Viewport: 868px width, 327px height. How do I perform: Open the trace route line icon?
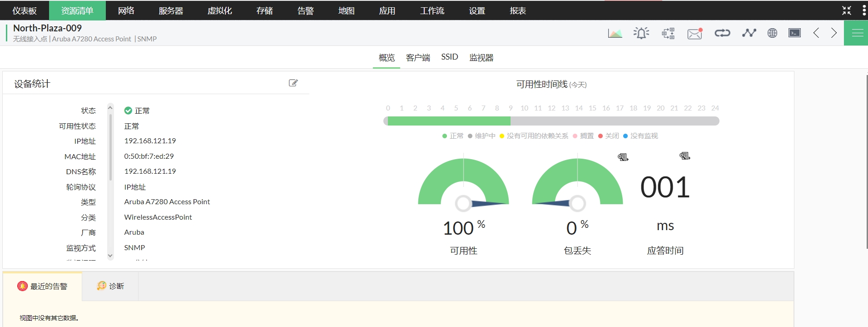point(749,33)
